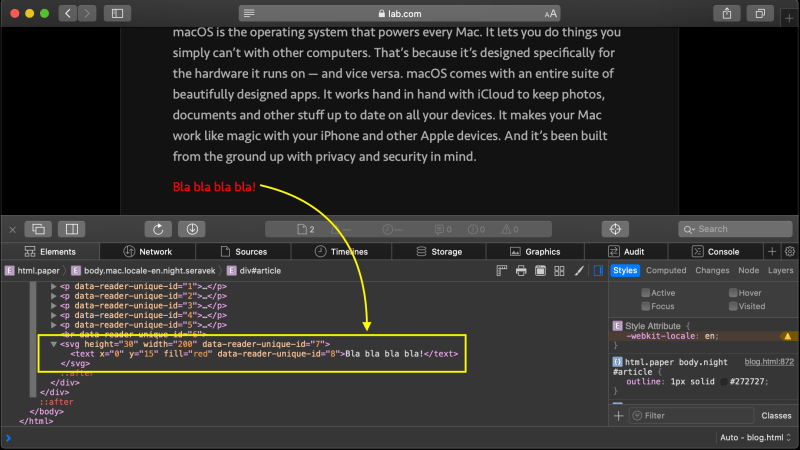Viewport: 800px width, 450px height.
Task: Start element selection with the crosshair icon
Action: coord(615,229)
